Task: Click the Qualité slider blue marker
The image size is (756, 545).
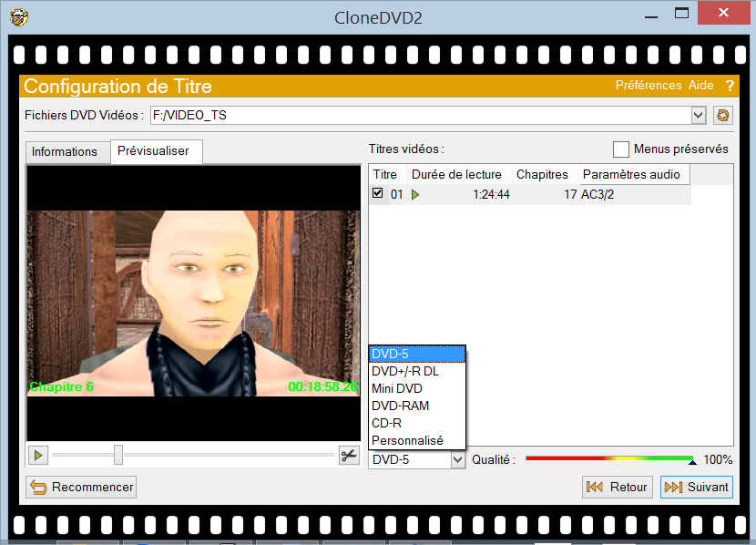Action: tap(692, 462)
